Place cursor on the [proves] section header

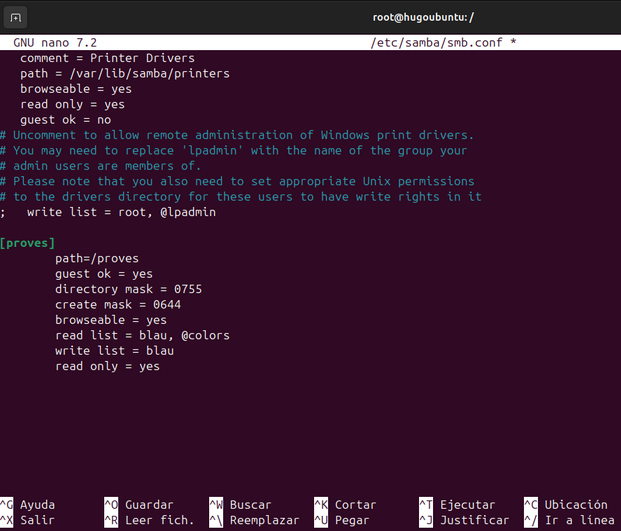28,243
